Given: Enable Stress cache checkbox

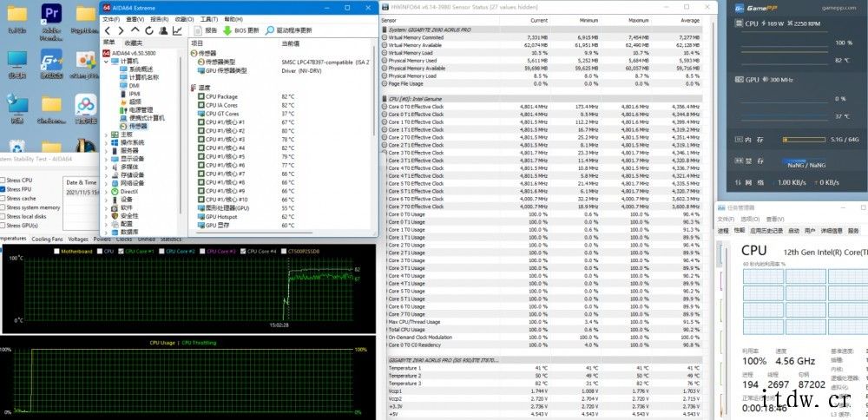Looking at the screenshot, I should 3,198.
